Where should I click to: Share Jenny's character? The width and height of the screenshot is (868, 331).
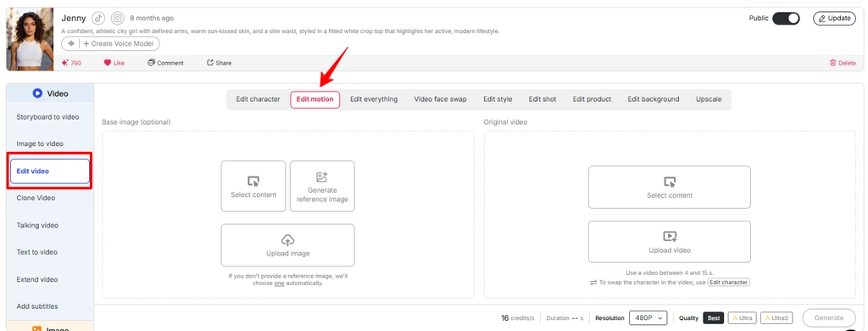tap(220, 63)
